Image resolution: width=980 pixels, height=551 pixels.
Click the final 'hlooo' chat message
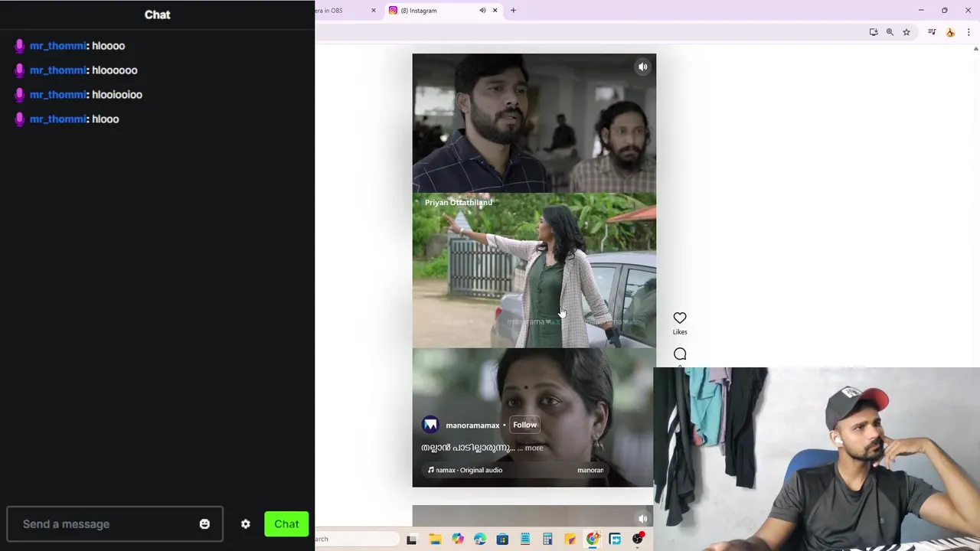(106, 119)
